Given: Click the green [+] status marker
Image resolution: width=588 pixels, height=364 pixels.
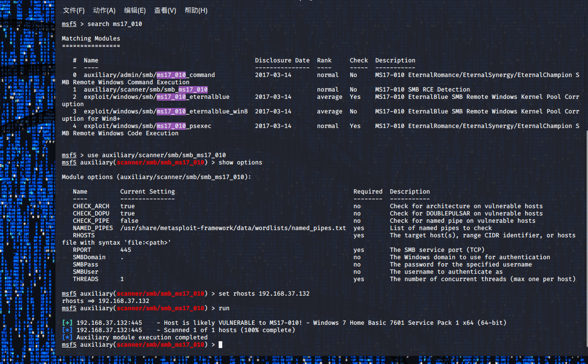Looking at the screenshot, I should 67,323.
